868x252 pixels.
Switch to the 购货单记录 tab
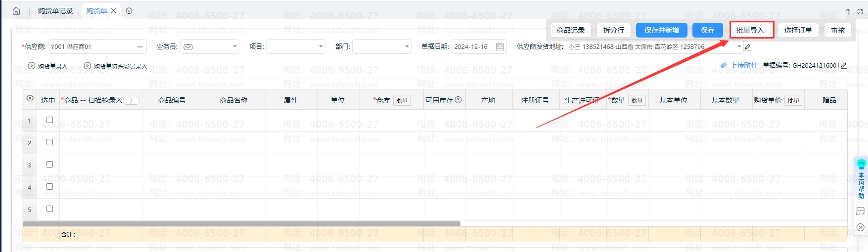click(55, 11)
